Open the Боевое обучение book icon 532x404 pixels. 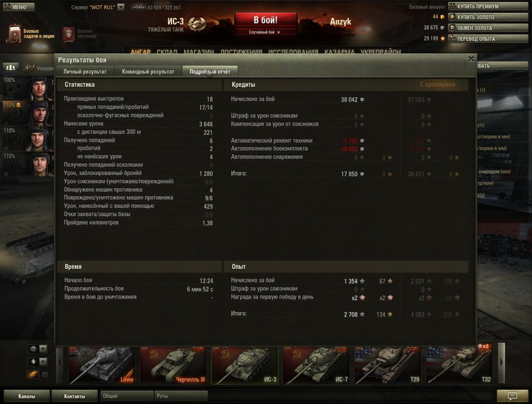(68, 34)
